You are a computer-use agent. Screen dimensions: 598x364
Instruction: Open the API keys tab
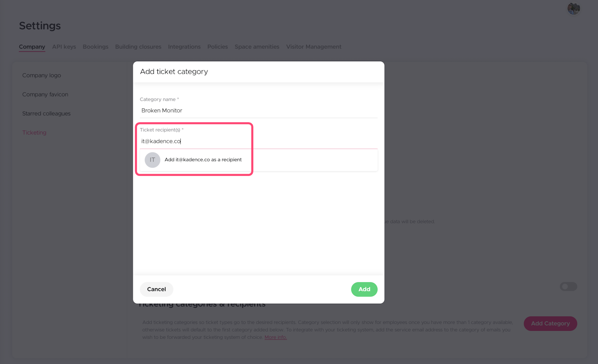[64, 47]
